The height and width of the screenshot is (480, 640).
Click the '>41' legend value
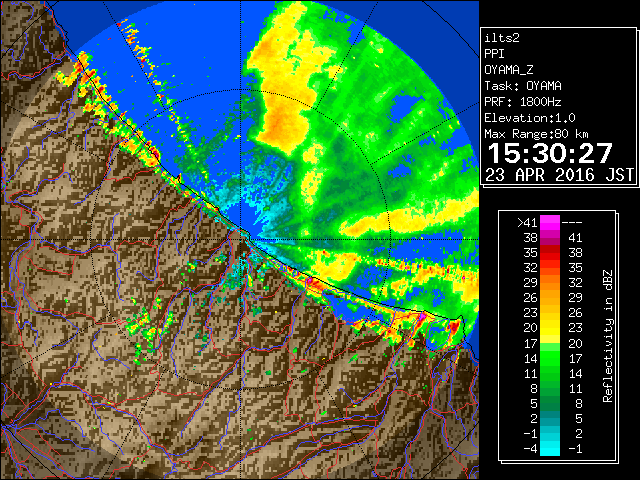(x=527, y=222)
